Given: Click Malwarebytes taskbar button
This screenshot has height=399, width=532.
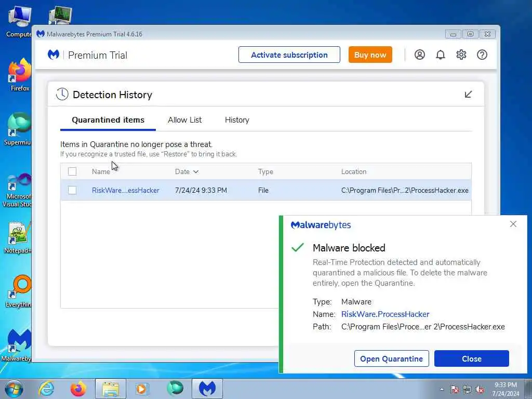Looking at the screenshot, I should (207, 389).
